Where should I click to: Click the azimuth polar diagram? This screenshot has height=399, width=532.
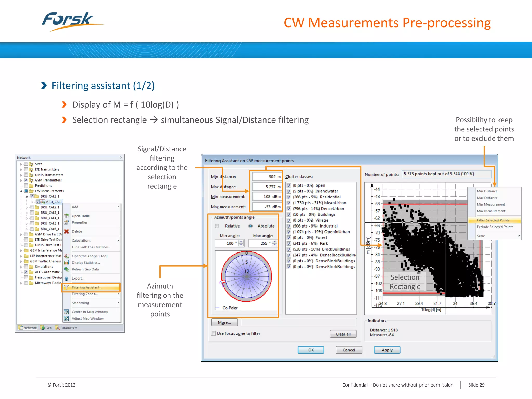click(x=246, y=276)
